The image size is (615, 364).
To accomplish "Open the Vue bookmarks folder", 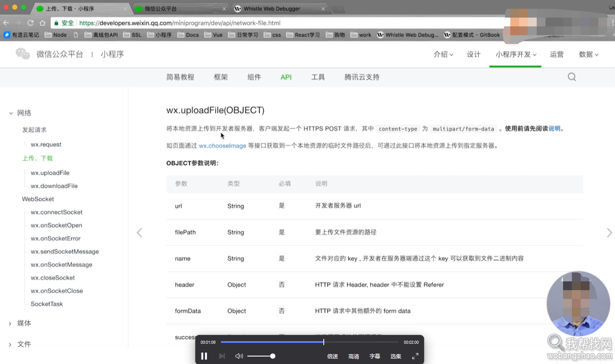I will click(x=213, y=35).
